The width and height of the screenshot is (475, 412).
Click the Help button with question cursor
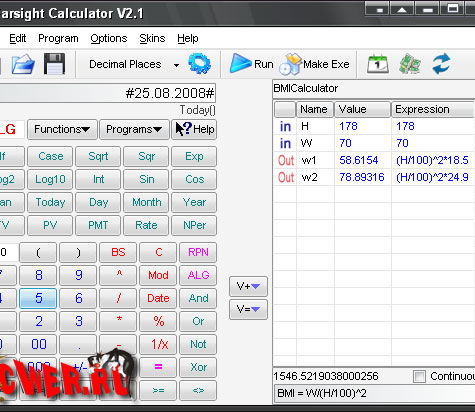194,129
